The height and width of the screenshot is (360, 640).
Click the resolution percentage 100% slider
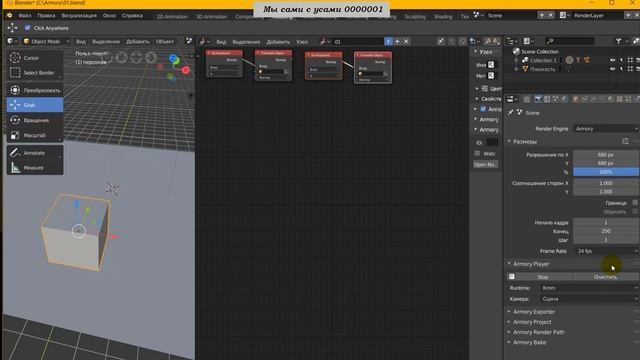coord(606,172)
